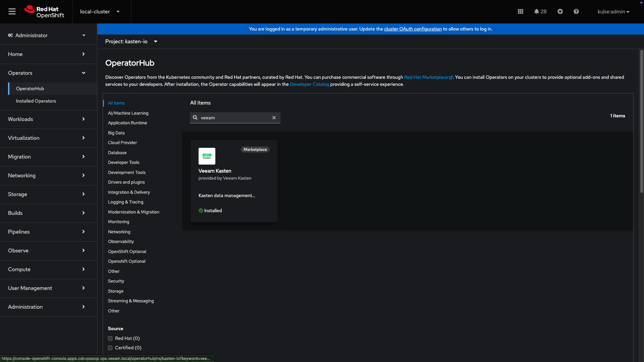
Task: Click the application launcher grid icon
Action: click(x=520, y=11)
